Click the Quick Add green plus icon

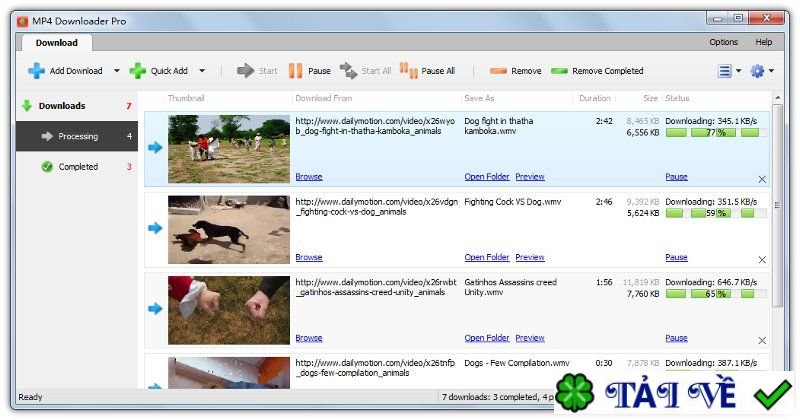(138, 70)
